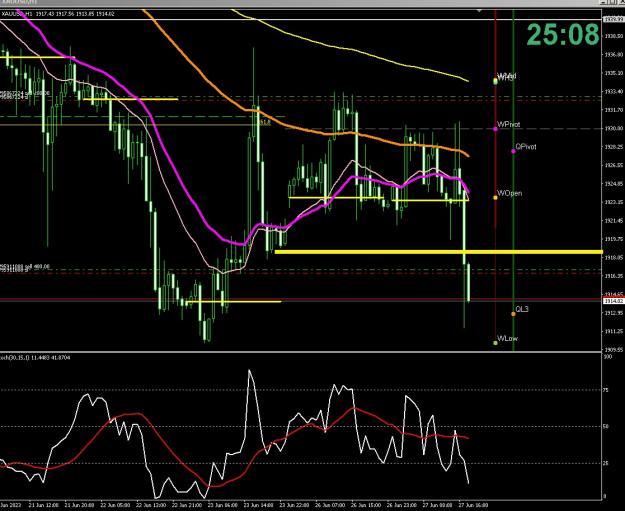The width and height of the screenshot is (625, 511).
Task: Select the WOpen level label
Action: [x=510, y=193]
